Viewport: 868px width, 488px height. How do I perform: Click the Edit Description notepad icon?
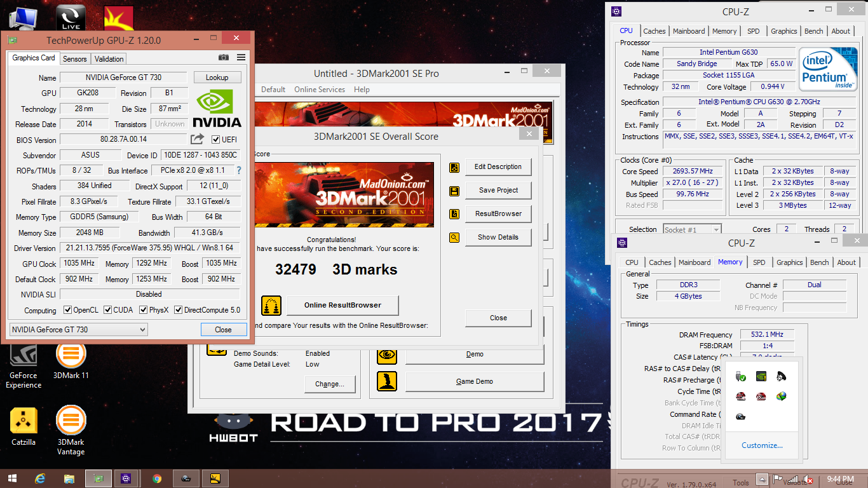pyautogui.click(x=454, y=168)
